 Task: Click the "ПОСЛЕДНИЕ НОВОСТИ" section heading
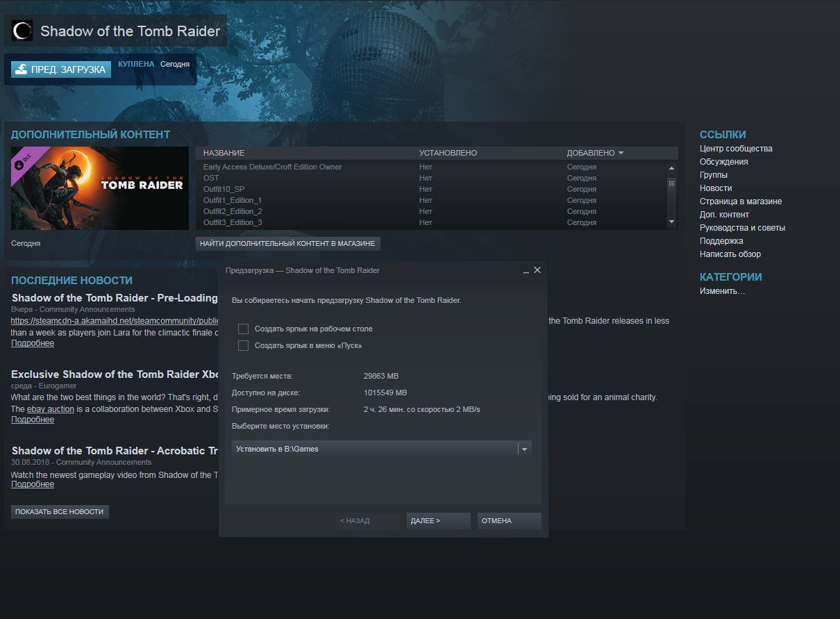72,281
